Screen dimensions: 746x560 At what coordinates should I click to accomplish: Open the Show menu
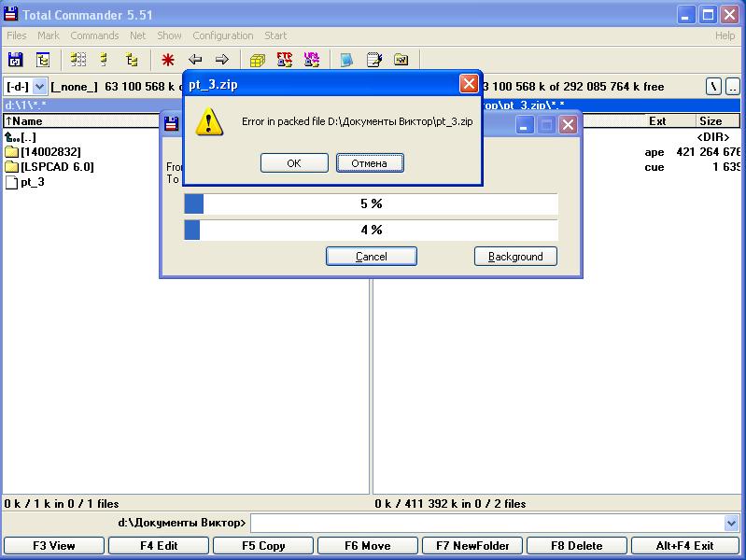click(x=169, y=35)
